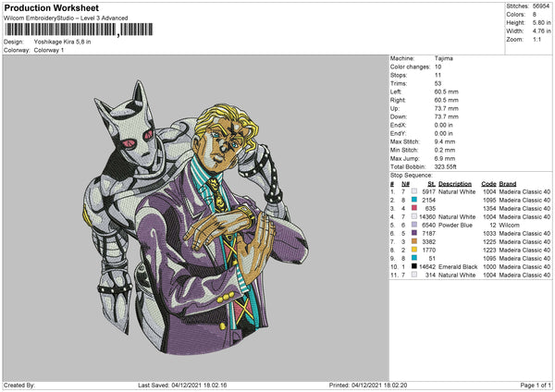Screen dimensions: 555x392
Task: Click the Natural White swatch in stop row 1
Action: coord(414,191)
